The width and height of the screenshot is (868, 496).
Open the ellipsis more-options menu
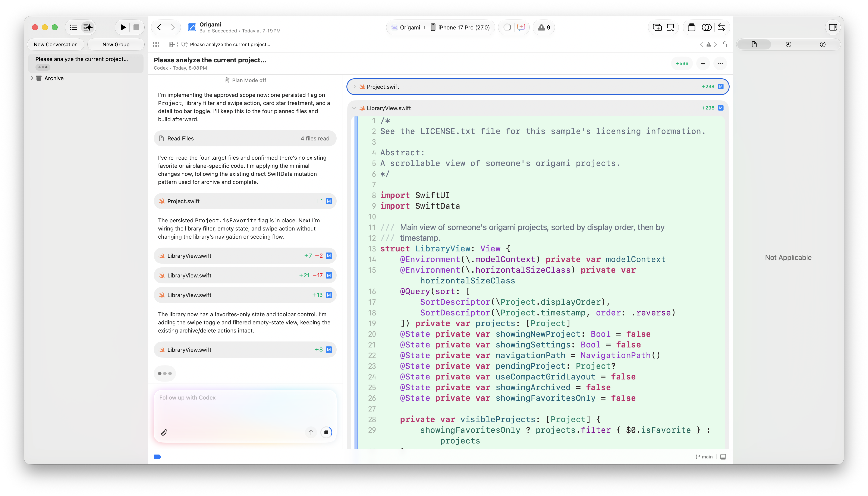tap(720, 63)
